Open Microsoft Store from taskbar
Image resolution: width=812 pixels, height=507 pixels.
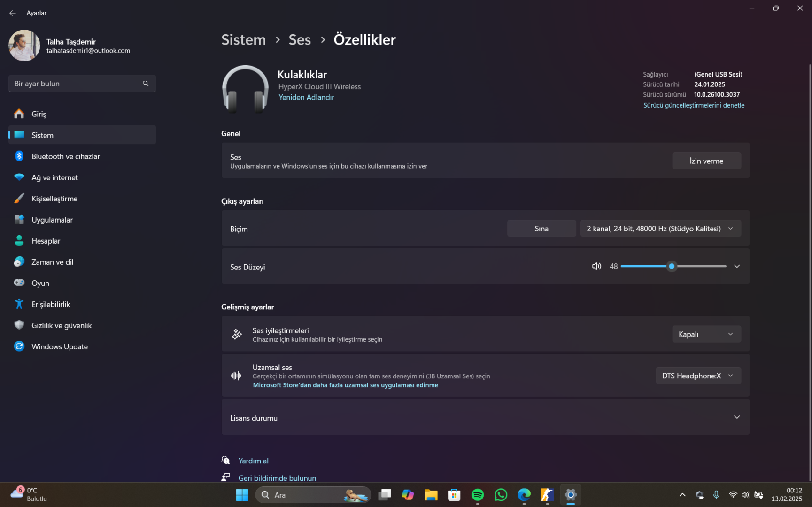pyautogui.click(x=454, y=495)
